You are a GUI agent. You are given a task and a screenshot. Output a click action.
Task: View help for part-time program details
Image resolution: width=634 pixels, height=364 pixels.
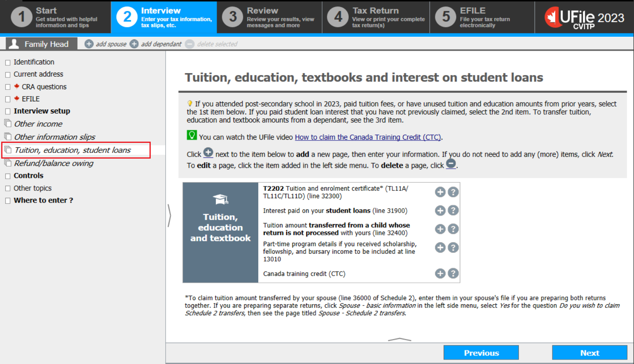(453, 247)
